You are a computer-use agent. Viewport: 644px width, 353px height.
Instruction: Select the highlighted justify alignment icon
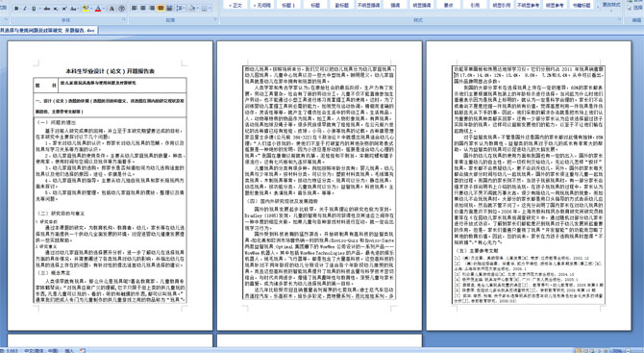click(161, 9)
